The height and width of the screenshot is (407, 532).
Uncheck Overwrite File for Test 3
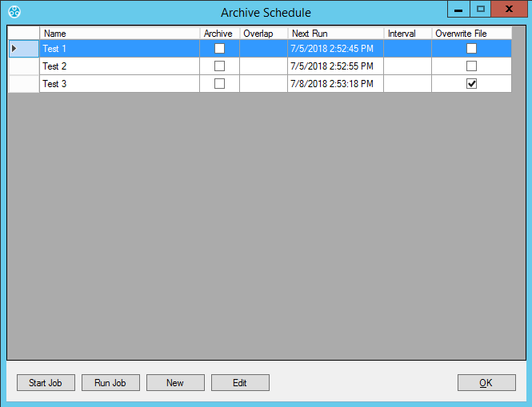(x=471, y=84)
